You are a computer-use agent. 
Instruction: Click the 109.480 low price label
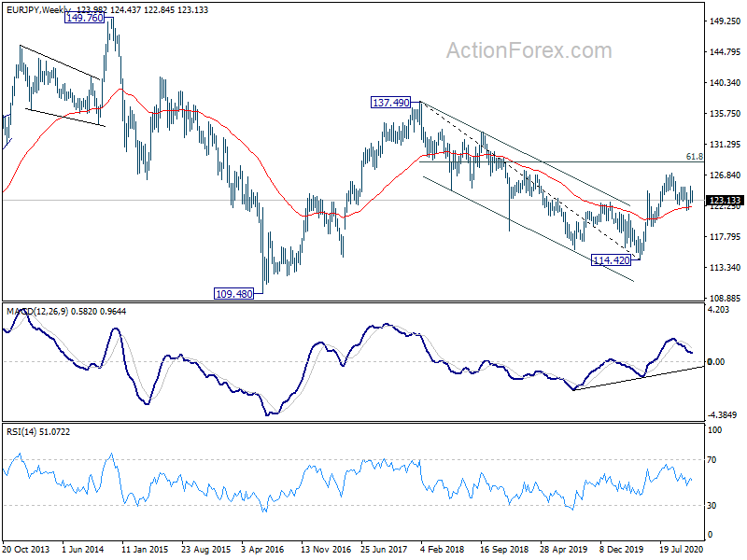point(234,294)
